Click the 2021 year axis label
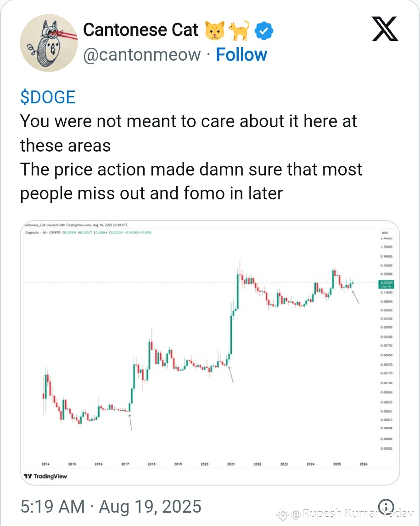420x526 pixels. [231, 464]
